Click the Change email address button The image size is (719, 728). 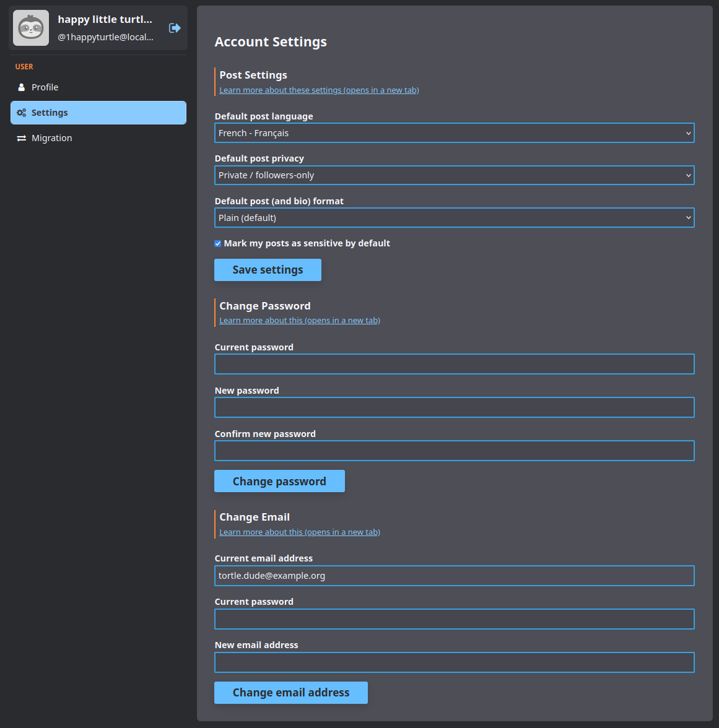tap(290, 692)
